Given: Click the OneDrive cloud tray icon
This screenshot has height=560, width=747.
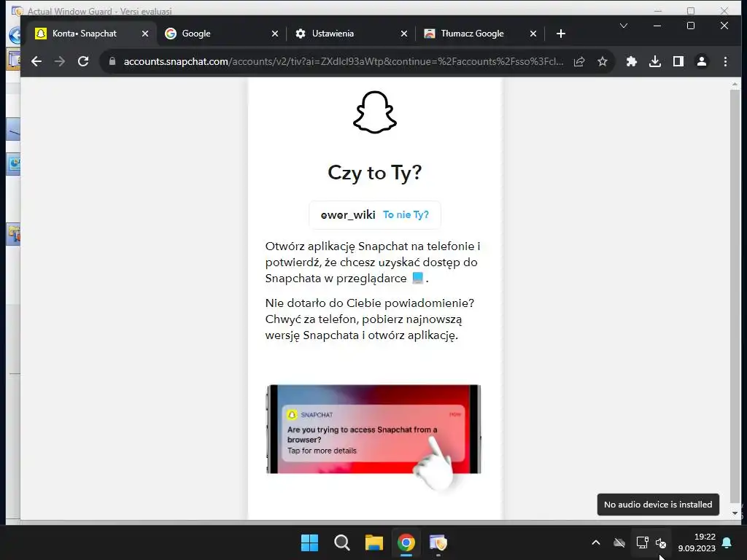Looking at the screenshot, I should 619,542.
